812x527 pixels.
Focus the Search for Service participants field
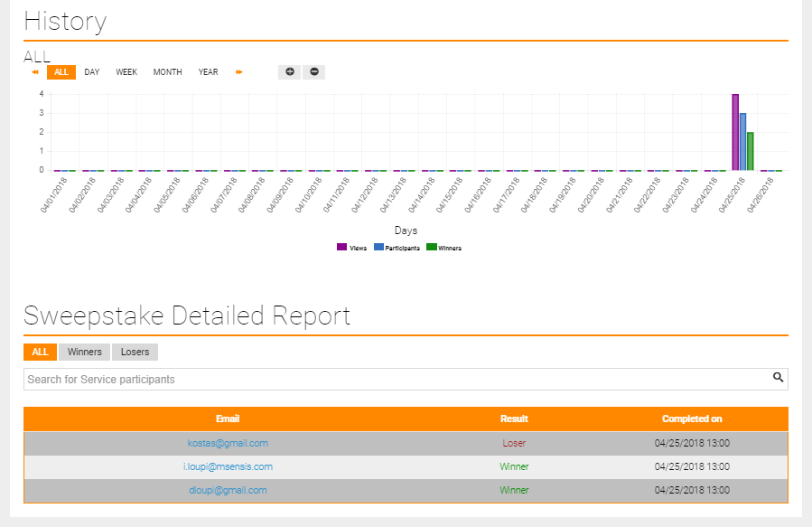tap(406, 380)
